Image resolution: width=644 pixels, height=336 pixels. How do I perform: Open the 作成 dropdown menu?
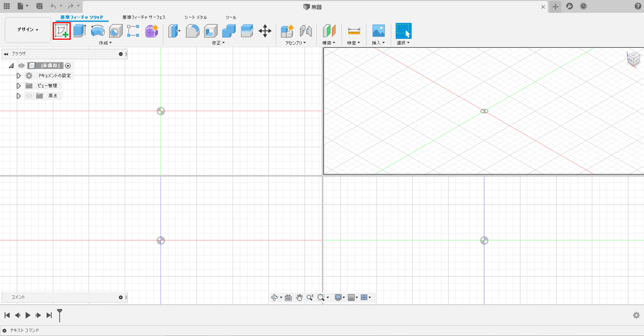pyautogui.click(x=105, y=43)
